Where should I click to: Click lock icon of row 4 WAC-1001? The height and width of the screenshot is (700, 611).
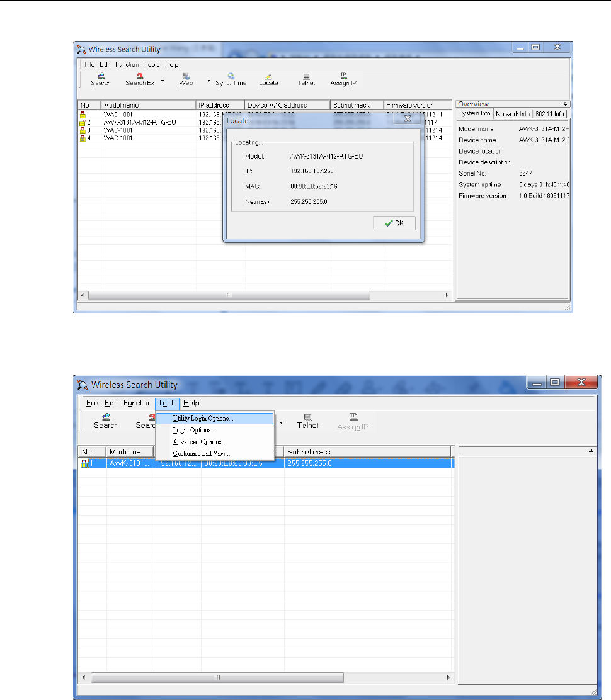point(83,138)
